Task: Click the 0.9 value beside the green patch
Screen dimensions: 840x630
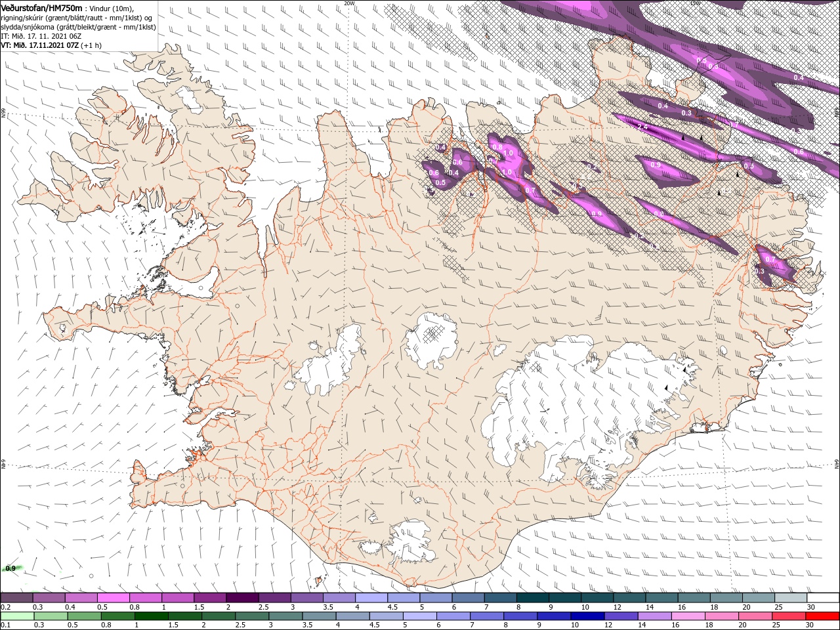Action: pyautogui.click(x=10, y=568)
